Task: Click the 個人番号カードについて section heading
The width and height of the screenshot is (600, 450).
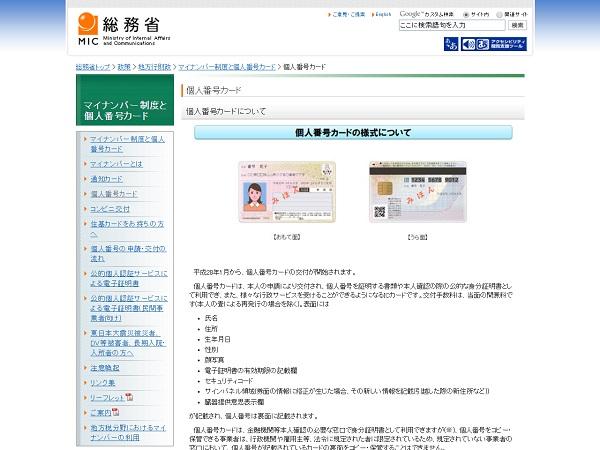Action: [x=226, y=112]
